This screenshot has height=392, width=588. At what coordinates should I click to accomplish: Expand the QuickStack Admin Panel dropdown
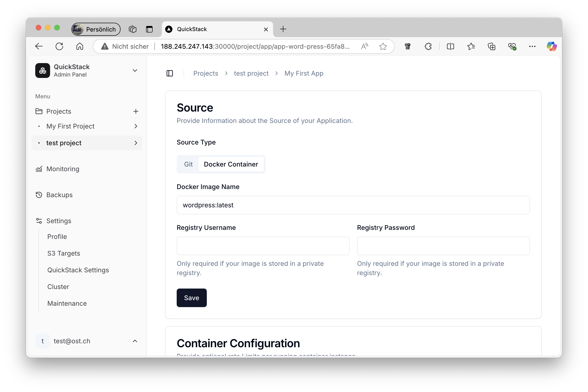pos(135,71)
